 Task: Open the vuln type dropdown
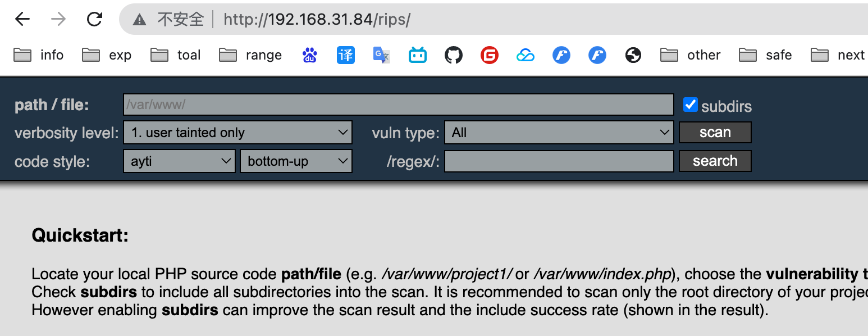click(559, 133)
